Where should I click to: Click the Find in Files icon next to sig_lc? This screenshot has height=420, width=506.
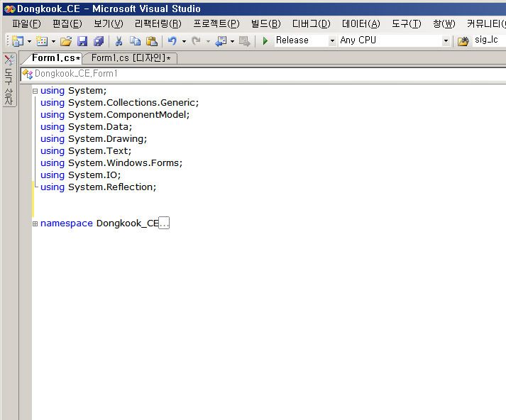463,41
